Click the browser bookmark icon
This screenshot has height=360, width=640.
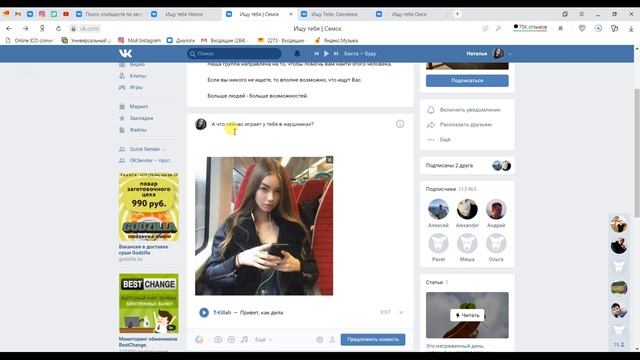(561, 28)
